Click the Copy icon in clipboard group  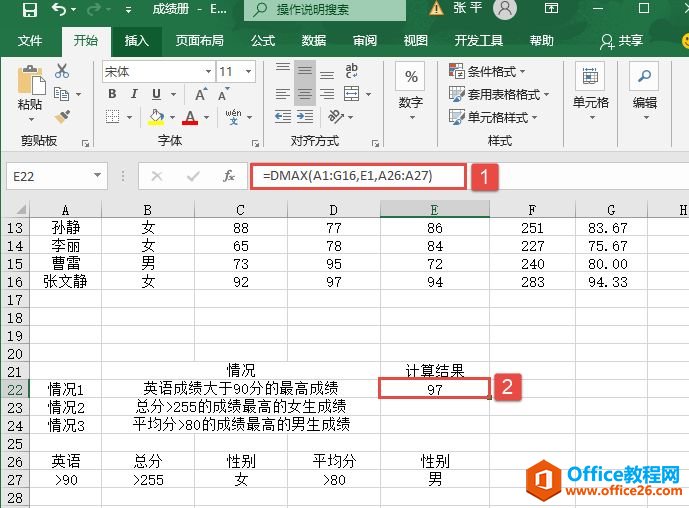[61, 94]
